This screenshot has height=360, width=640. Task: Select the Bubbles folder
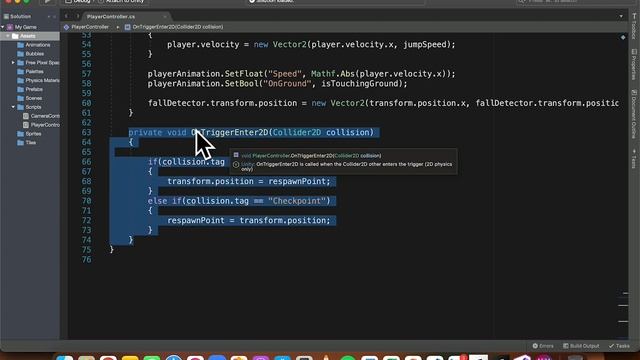[x=31, y=54]
